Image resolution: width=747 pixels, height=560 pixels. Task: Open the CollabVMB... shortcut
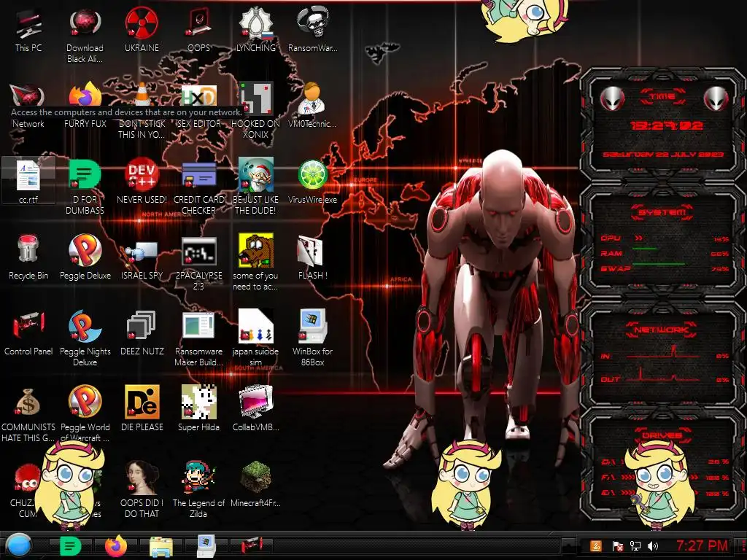coord(256,410)
